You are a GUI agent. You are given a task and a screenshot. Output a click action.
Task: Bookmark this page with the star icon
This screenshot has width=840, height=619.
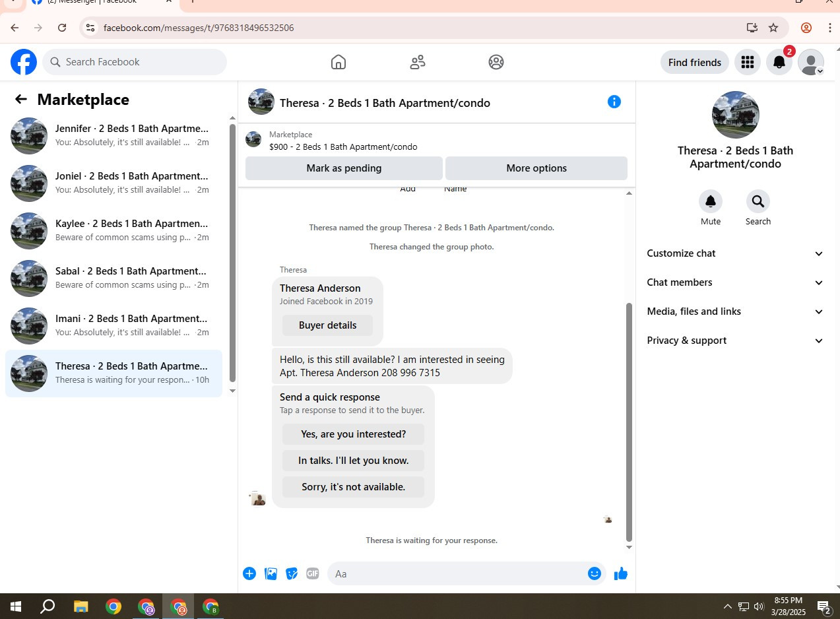(773, 28)
